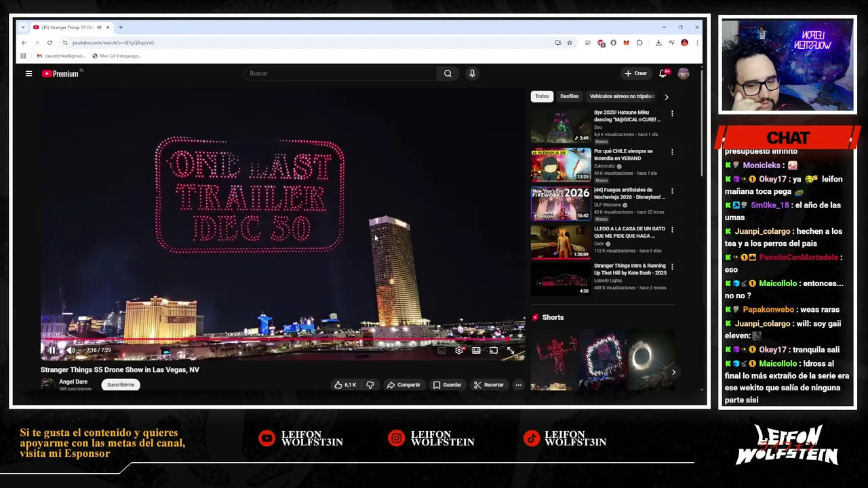Open options for Bye 2025 Hatsune Miku video

tap(672, 114)
